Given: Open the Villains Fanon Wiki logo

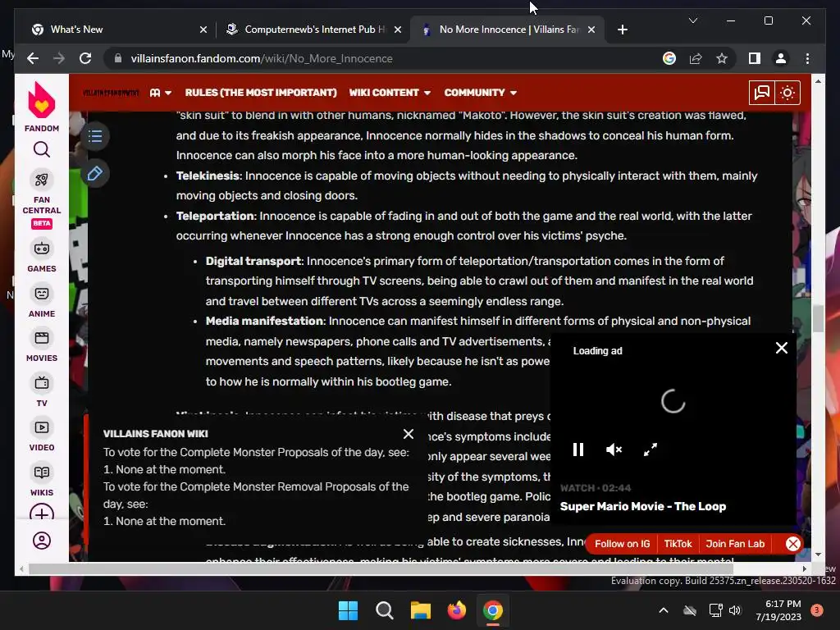Looking at the screenshot, I should (x=111, y=93).
